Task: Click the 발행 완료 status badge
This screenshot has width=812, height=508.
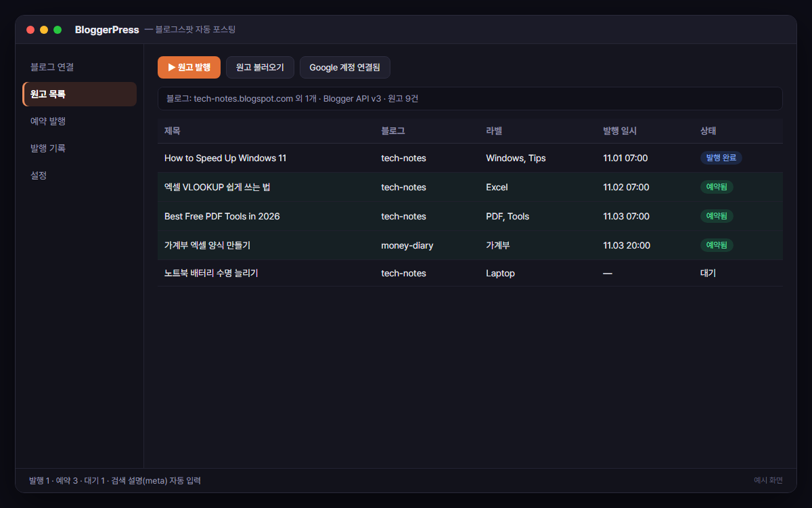Action: [721, 158]
